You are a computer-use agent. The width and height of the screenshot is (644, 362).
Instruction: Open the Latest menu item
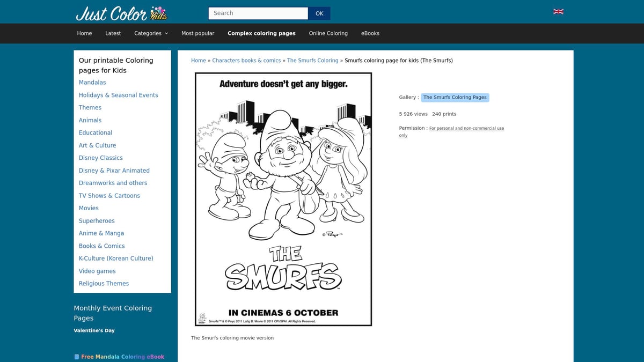point(113,33)
